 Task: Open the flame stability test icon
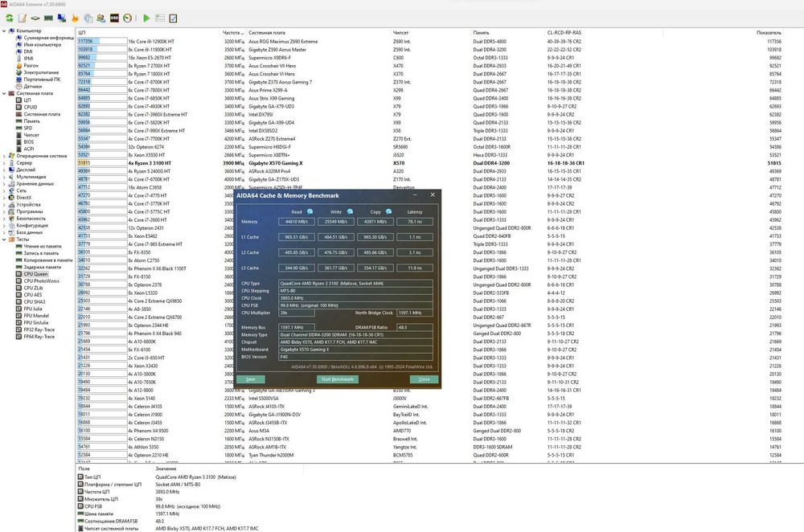tap(75, 18)
